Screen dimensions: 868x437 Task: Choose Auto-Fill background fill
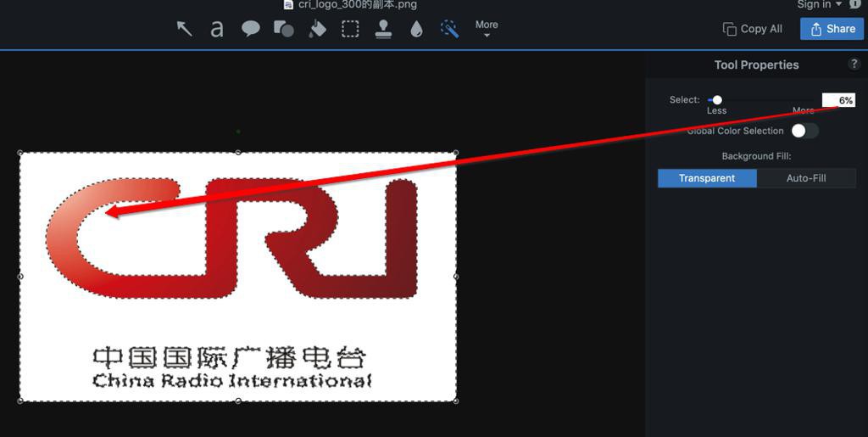pos(806,178)
